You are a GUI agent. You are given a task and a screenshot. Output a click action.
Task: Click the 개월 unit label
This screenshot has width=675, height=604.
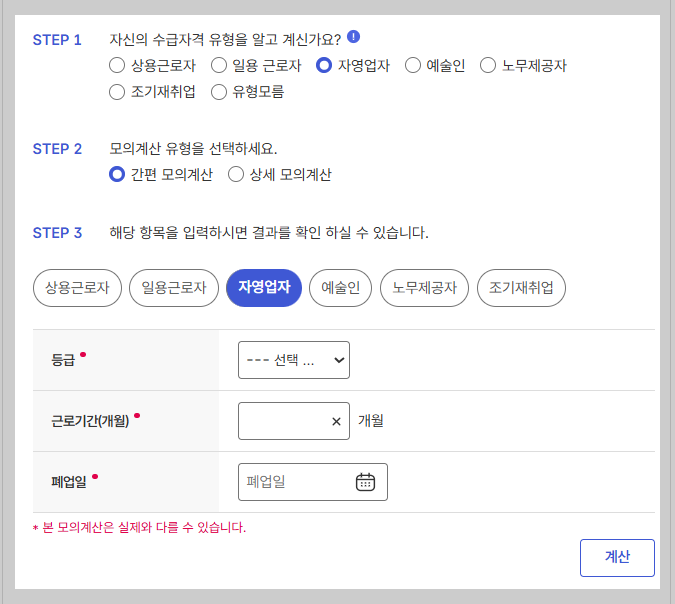(x=371, y=421)
